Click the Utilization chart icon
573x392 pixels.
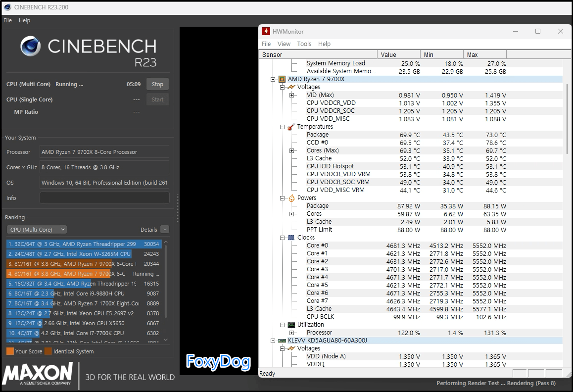coord(291,325)
